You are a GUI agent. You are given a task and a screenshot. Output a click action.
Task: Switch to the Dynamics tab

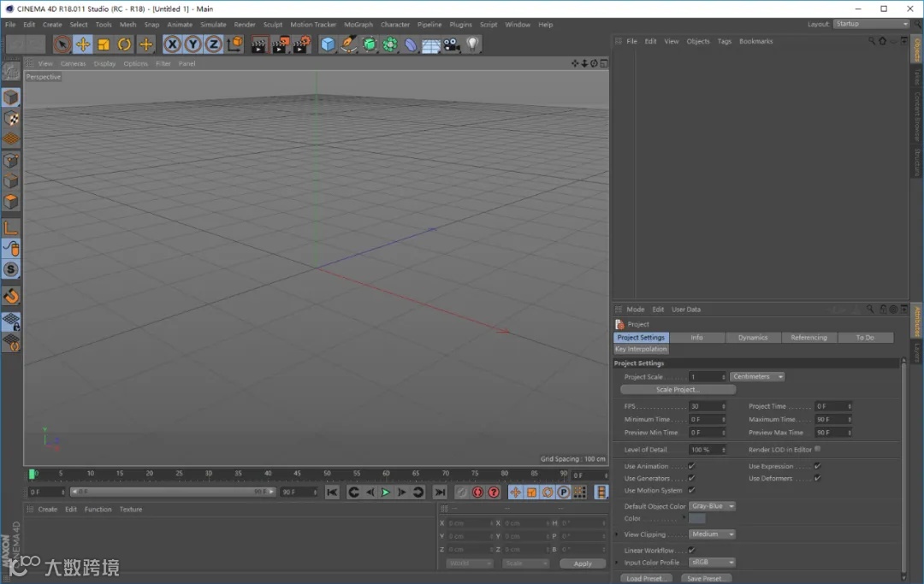click(753, 338)
